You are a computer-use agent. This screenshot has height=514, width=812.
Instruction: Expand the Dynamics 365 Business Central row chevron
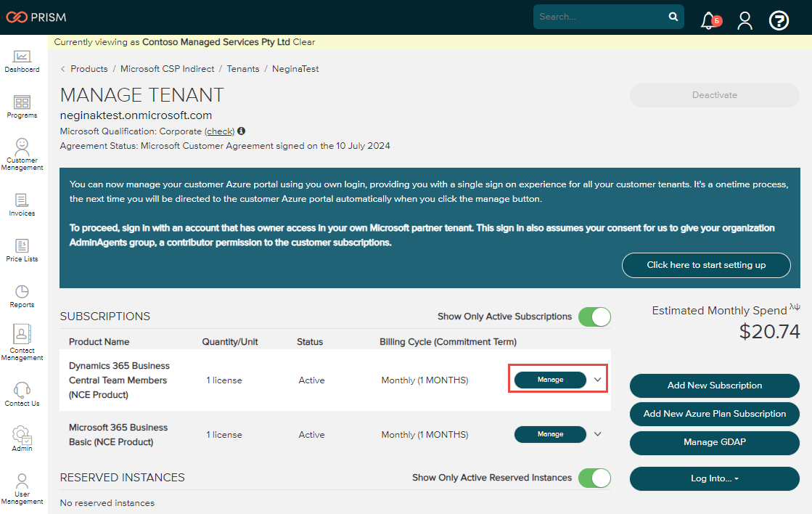[x=598, y=380]
